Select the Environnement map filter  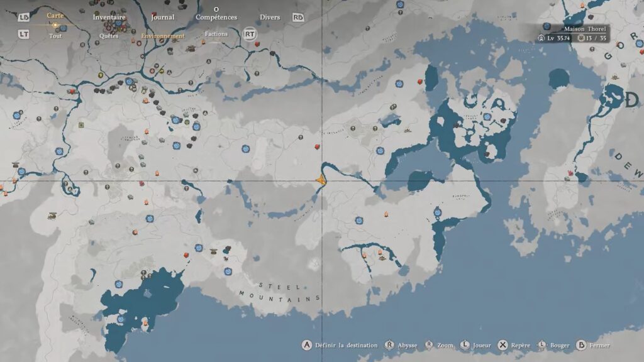pos(163,36)
